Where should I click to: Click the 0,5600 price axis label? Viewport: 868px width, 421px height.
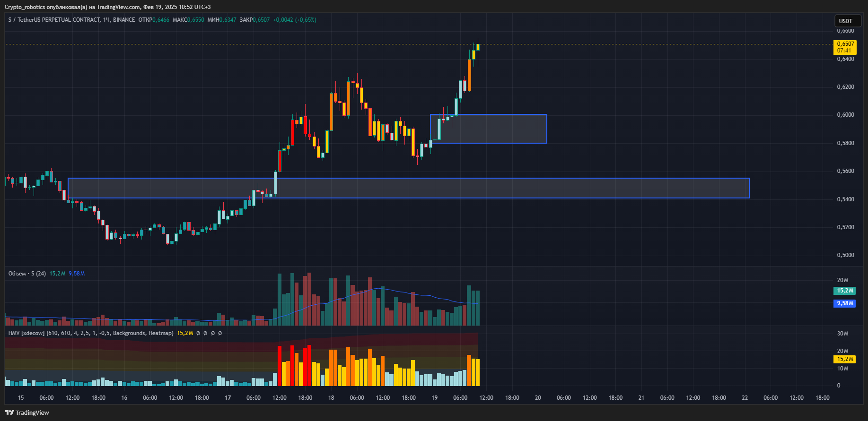pos(845,171)
